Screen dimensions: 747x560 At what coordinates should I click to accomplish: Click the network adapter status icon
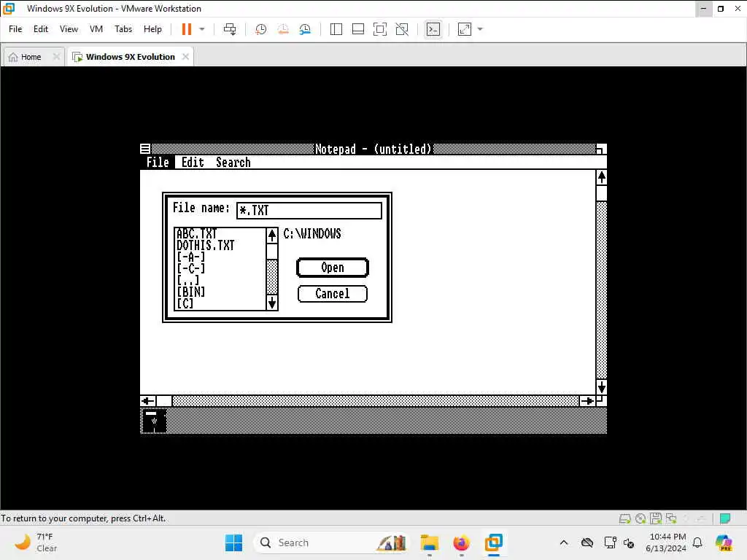671,518
